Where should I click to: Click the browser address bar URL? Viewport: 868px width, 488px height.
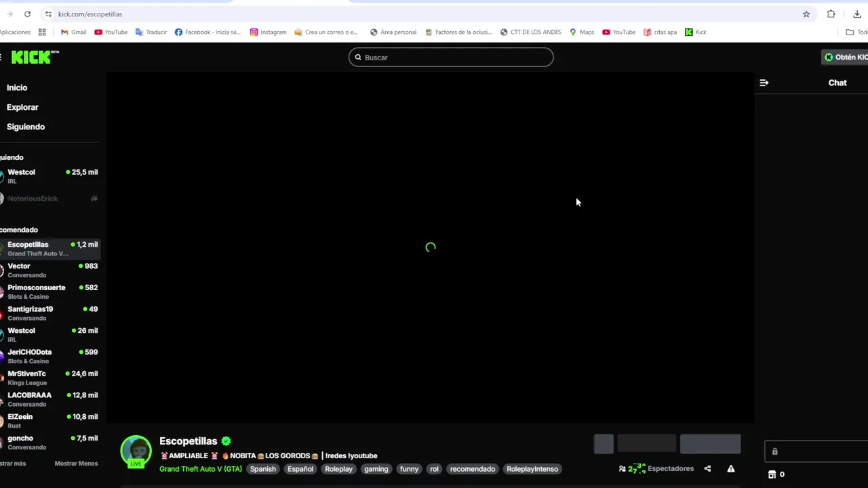pos(90,14)
